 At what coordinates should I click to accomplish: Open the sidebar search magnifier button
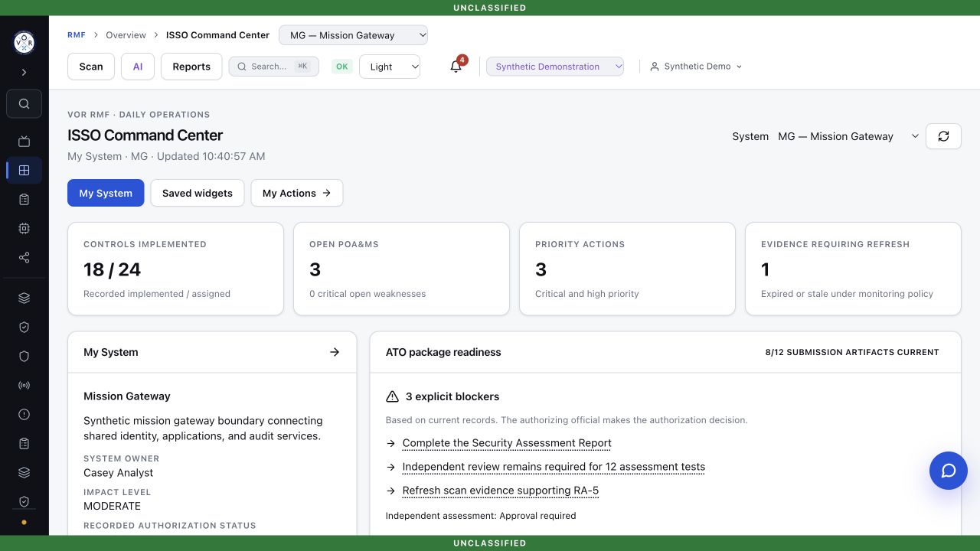click(24, 104)
